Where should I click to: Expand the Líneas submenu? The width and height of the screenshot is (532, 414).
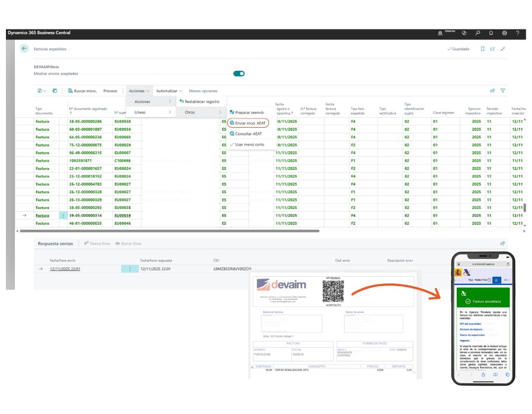pyautogui.click(x=151, y=112)
